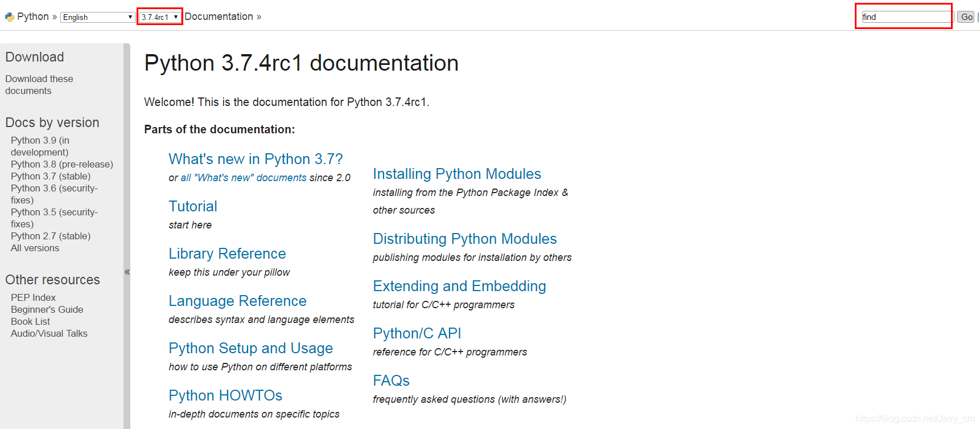This screenshot has height=429, width=980.
Task: Open the Python HOWTOs link
Action: [x=225, y=395]
